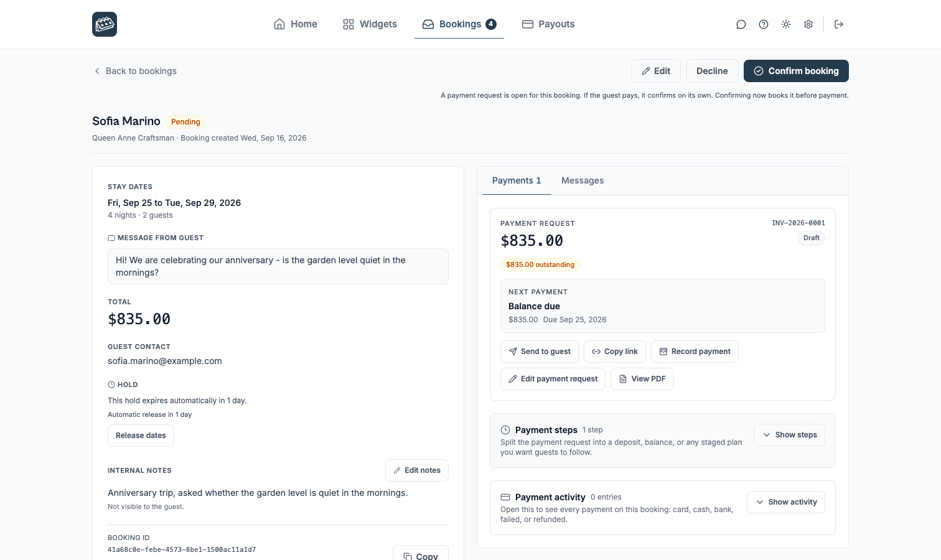Send payment request to guest
This screenshot has width=941, height=560.
tap(540, 352)
